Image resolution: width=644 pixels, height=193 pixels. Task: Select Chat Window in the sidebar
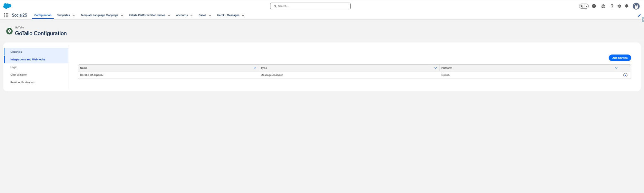36,75
